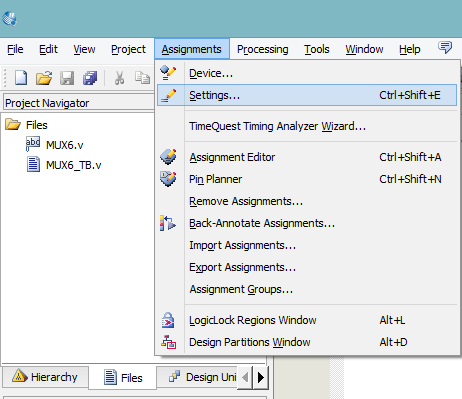
Task: Open the Pin Planner entry
Action: [x=307, y=179]
